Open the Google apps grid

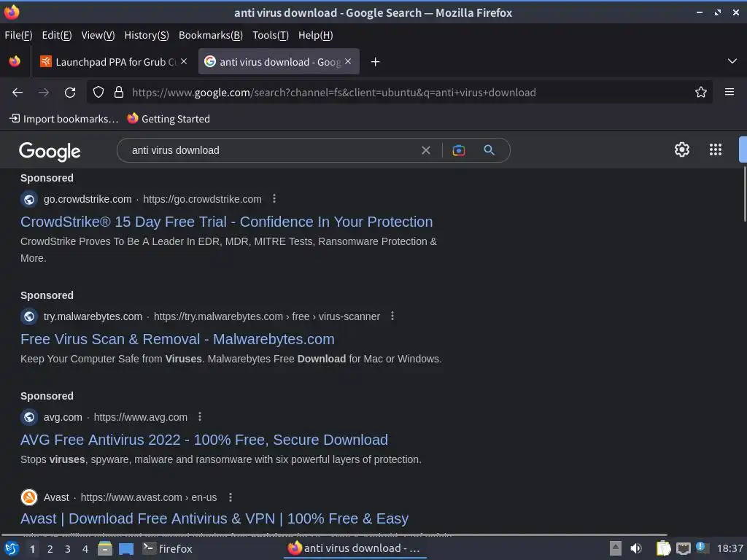pyautogui.click(x=716, y=149)
